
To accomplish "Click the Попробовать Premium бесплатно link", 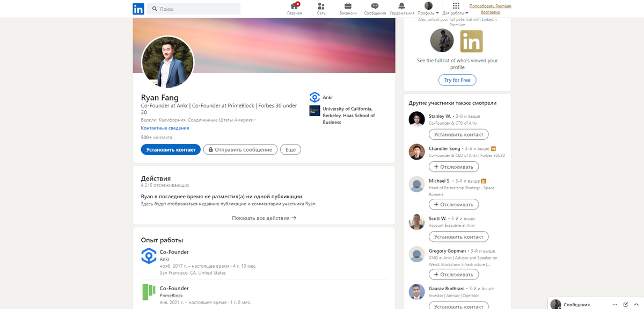I will (490, 9).
